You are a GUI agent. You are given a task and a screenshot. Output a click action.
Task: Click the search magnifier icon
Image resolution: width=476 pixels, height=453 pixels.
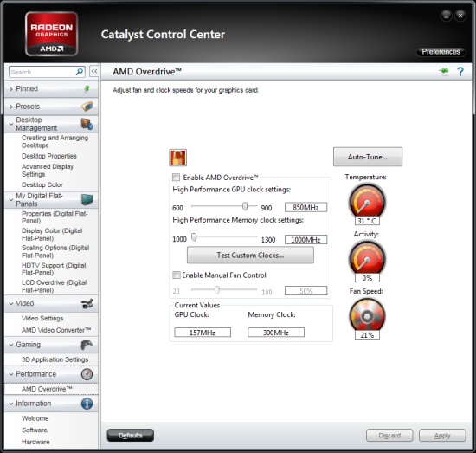(80, 72)
